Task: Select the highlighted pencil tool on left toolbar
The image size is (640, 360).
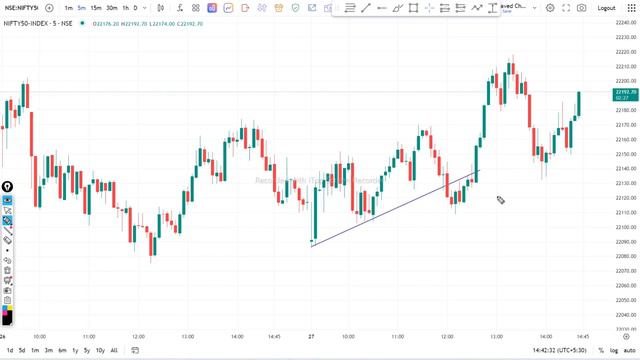Action: point(7,221)
